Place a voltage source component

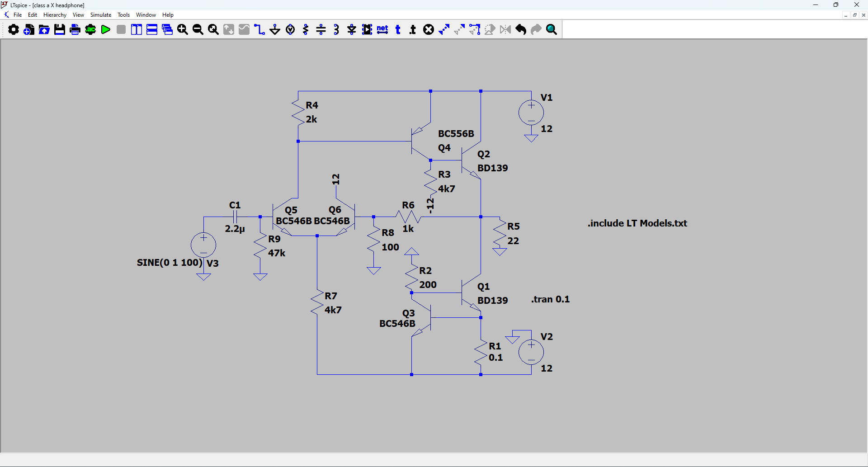(291, 30)
